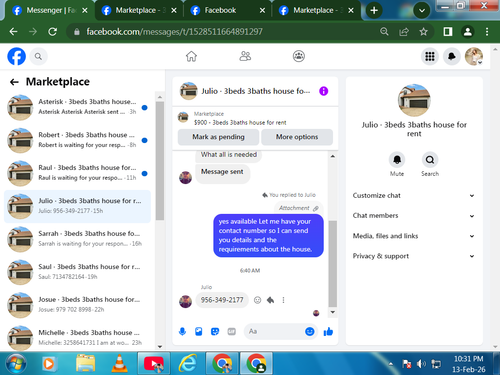Choose a sticker from the composer
This screenshot has width=500, height=375.
(215, 331)
